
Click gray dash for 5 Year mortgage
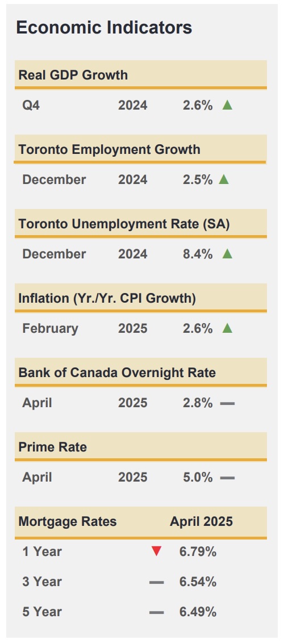coord(156,612)
